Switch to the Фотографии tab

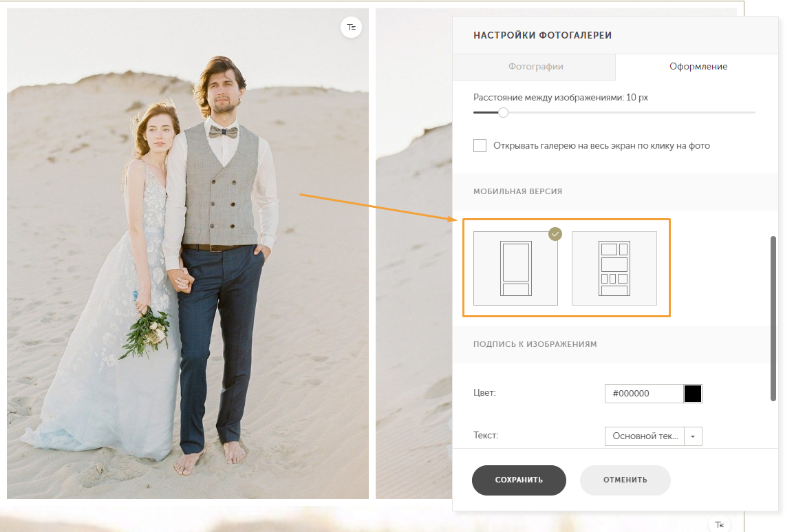pos(535,67)
